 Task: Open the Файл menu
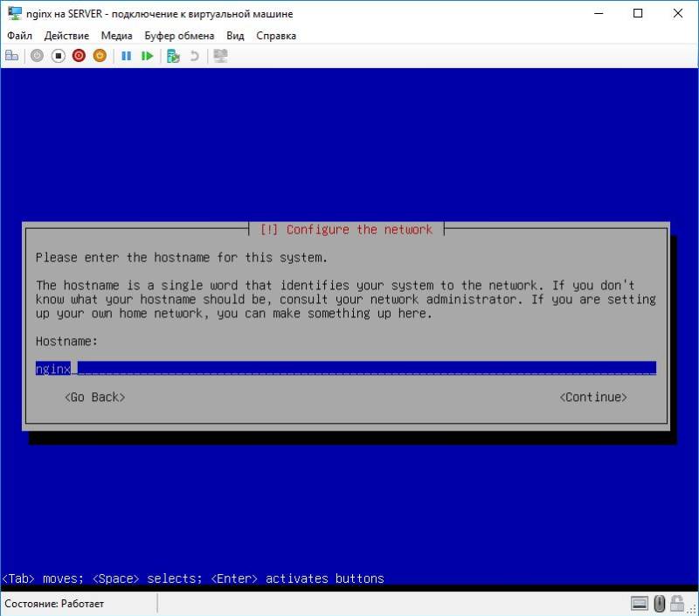(x=20, y=36)
